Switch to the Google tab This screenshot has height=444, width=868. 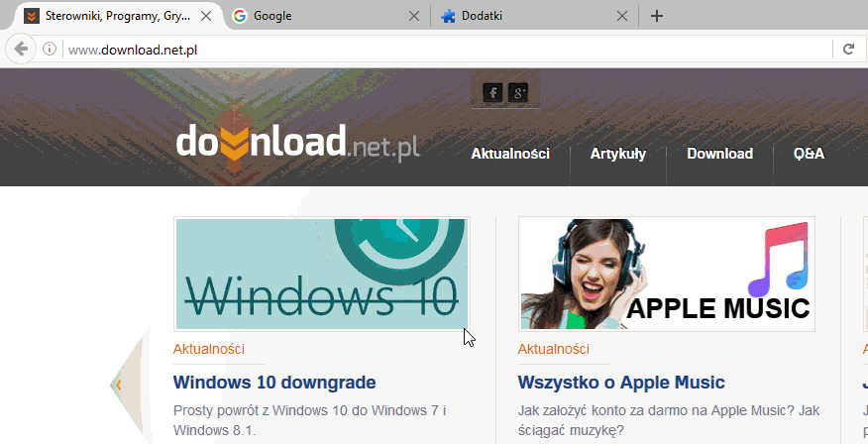[327, 16]
